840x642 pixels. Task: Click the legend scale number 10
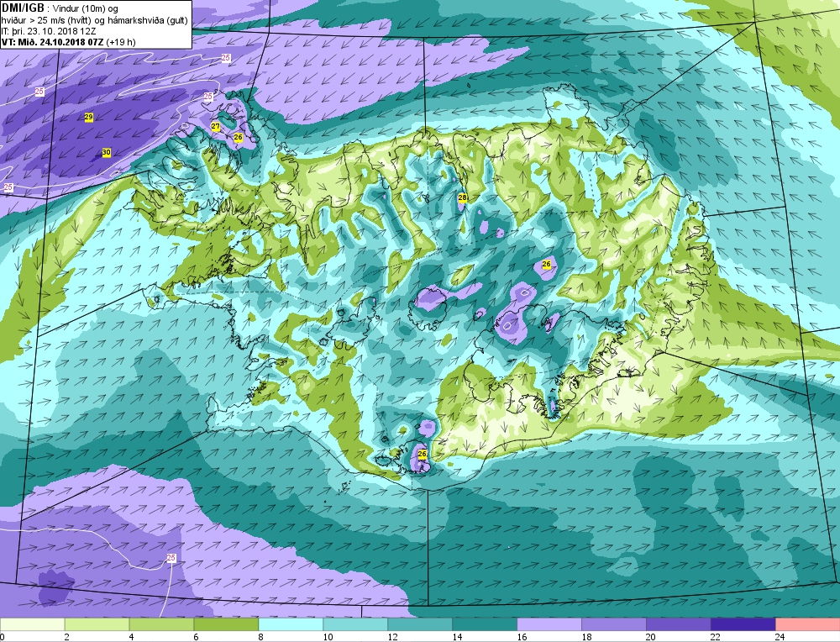point(328,637)
